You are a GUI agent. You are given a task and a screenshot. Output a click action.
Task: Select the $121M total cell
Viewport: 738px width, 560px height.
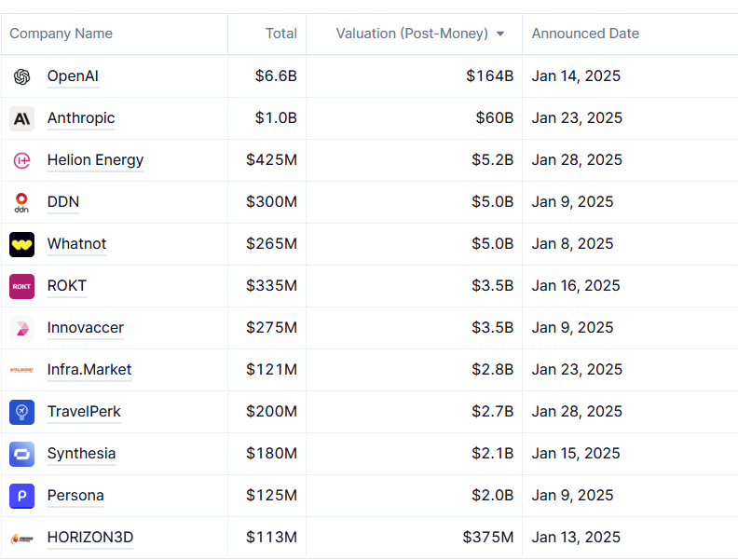(266, 369)
